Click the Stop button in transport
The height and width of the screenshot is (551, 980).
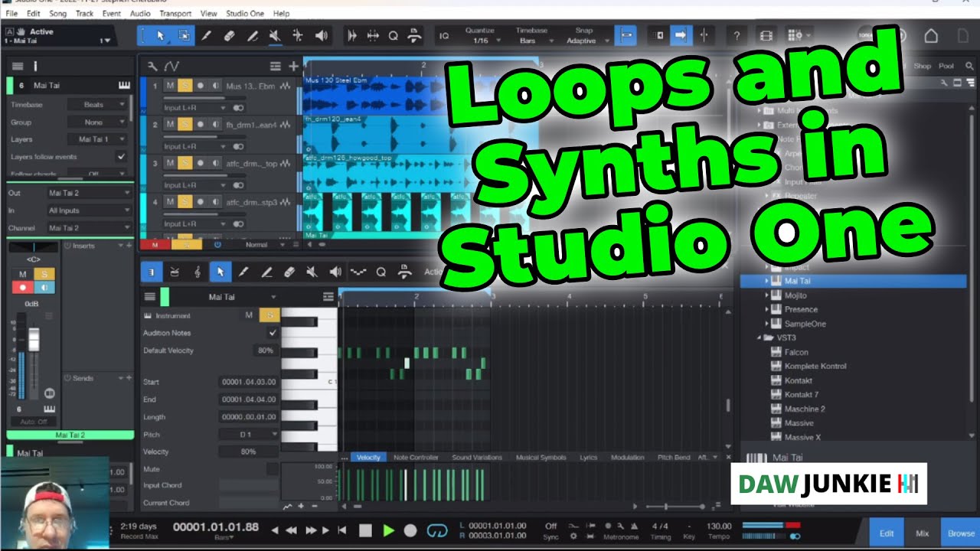point(365,530)
